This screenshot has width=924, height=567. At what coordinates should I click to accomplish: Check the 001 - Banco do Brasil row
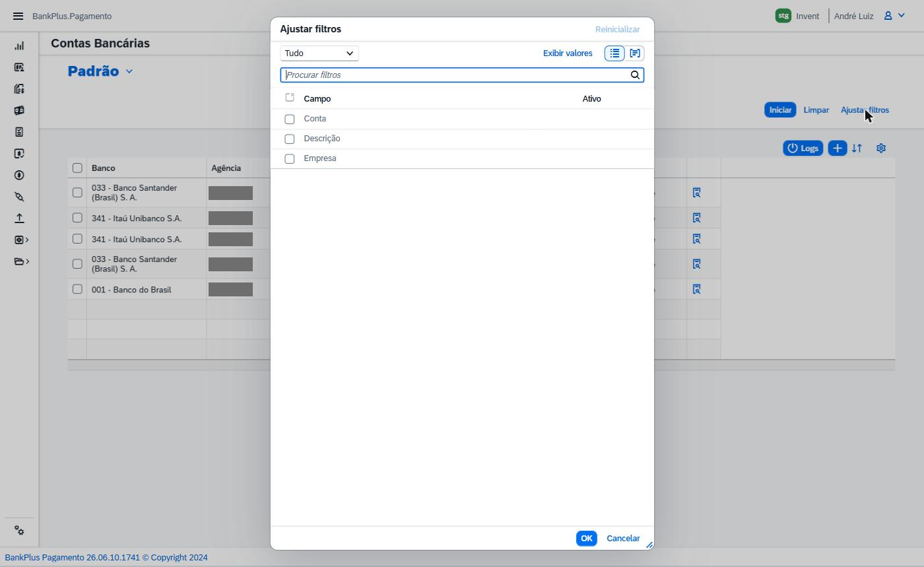77,289
